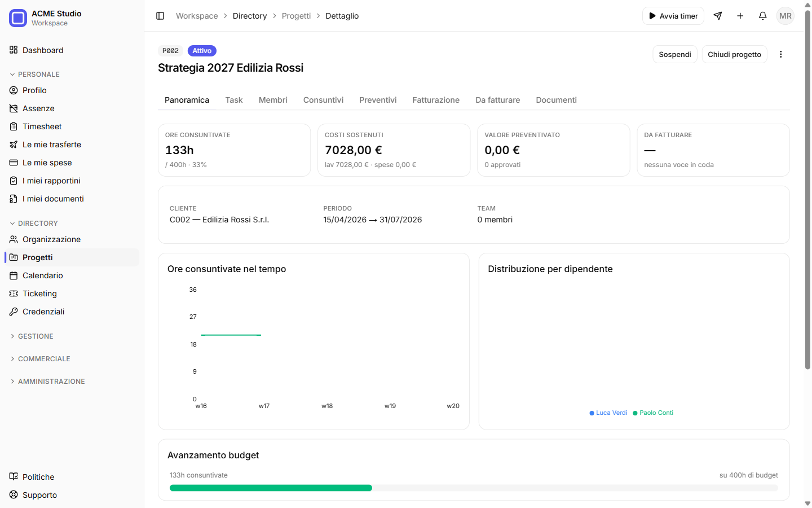Screen dimensions: 812x508
Task: Click the Credenziali key icon
Action: (x=14, y=312)
